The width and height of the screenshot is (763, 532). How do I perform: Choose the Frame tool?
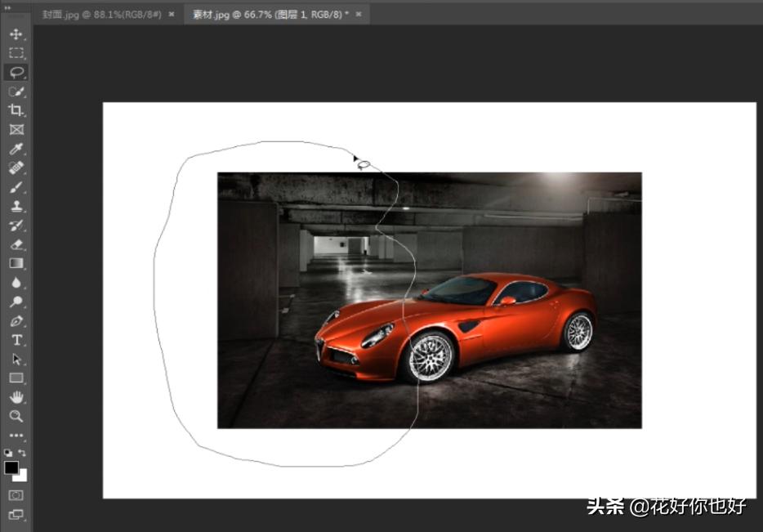[x=16, y=129]
